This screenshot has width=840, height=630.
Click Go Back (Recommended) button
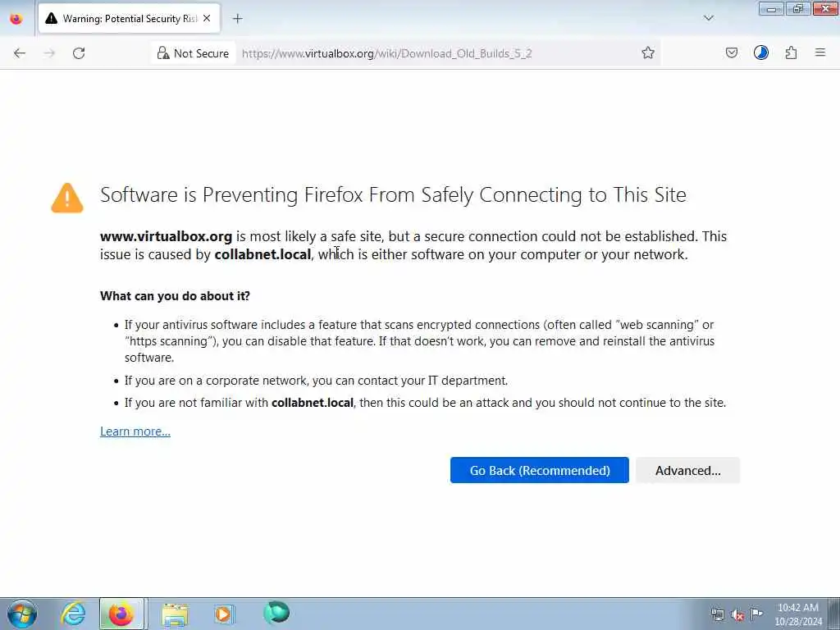pos(540,470)
